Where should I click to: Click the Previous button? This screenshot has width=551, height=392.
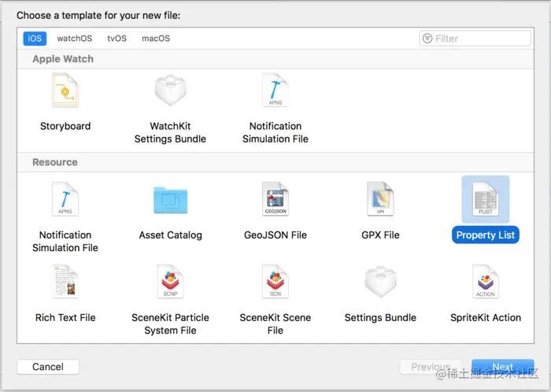(431, 367)
